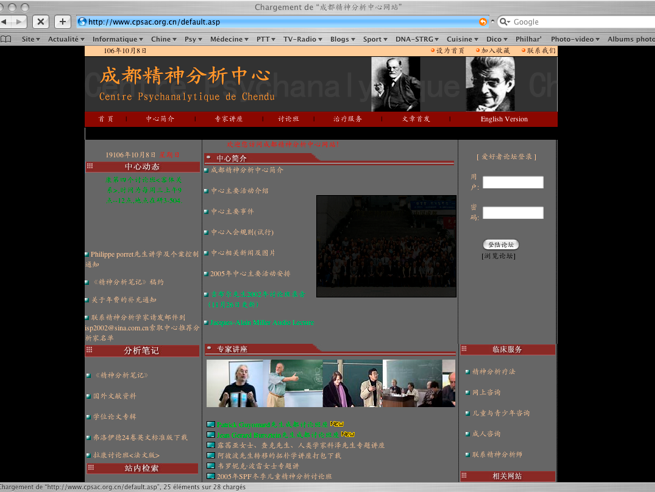Open the 首页 home nav item

coord(106,119)
